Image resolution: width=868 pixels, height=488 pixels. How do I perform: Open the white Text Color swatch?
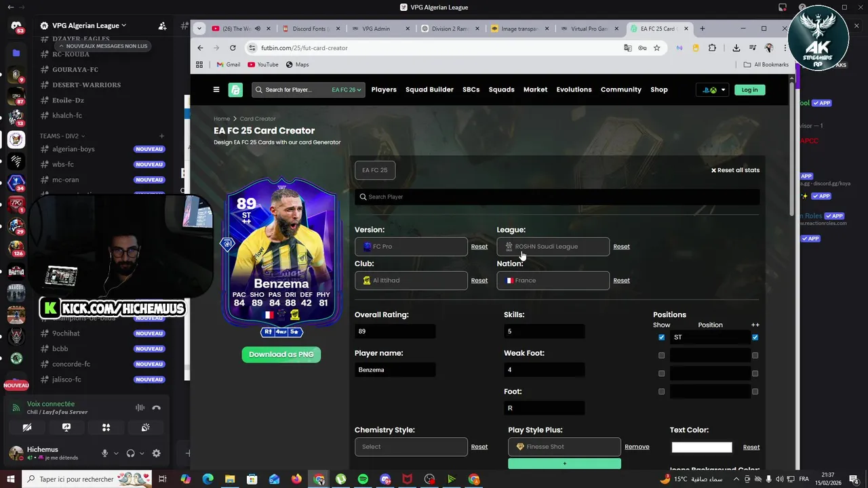click(702, 447)
